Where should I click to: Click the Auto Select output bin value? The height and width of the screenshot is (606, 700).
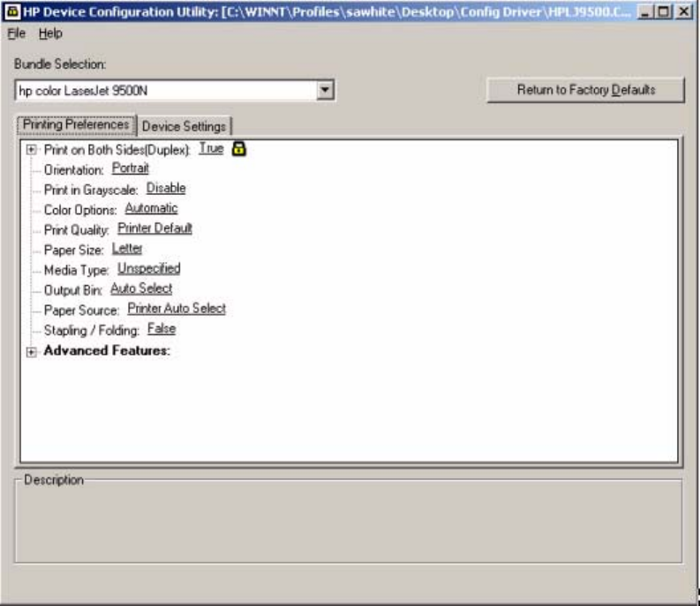pyautogui.click(x=141, y=288)
